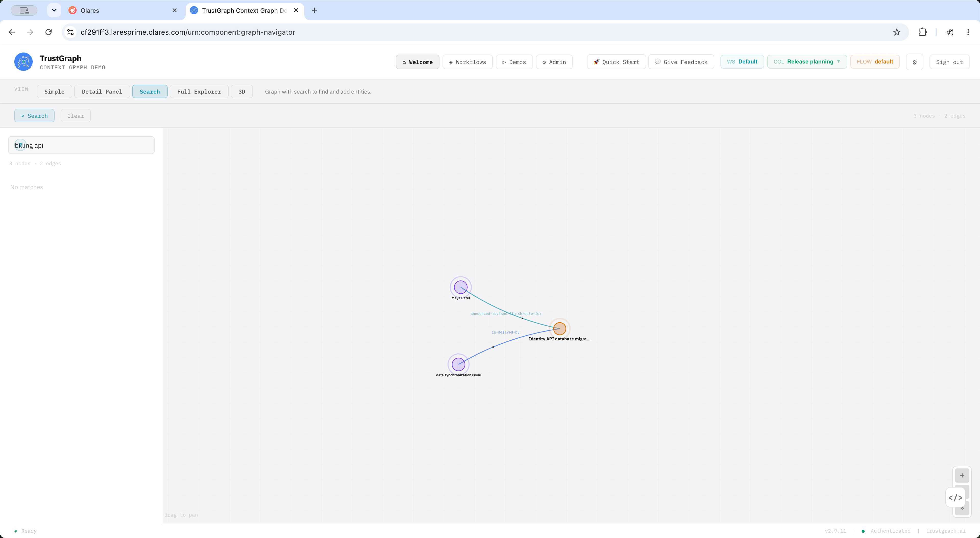
Task: Bookmark this page with the star icon
Action: [x=897, y=32]
